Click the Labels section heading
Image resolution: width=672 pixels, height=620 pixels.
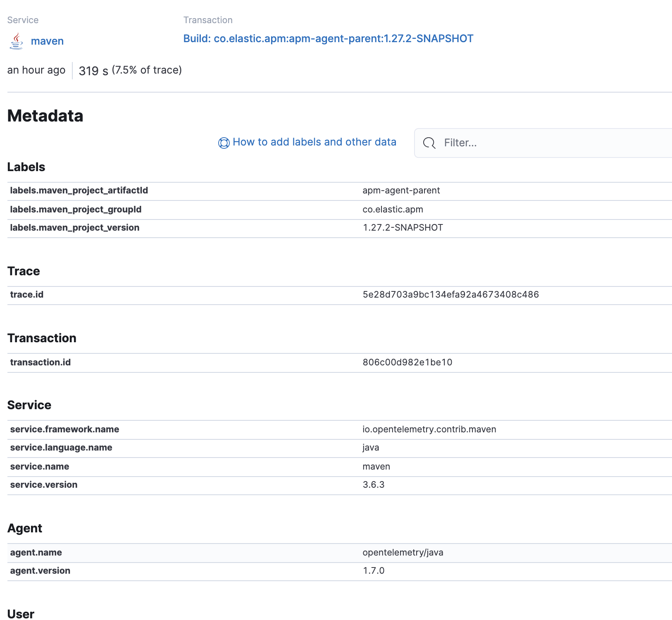click(x=26, y=167)
